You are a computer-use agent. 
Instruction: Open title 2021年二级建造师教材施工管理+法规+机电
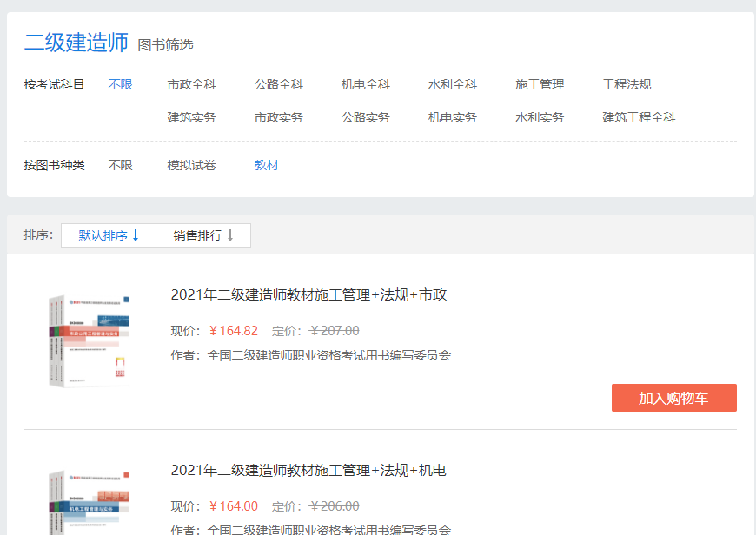(308, 471)
